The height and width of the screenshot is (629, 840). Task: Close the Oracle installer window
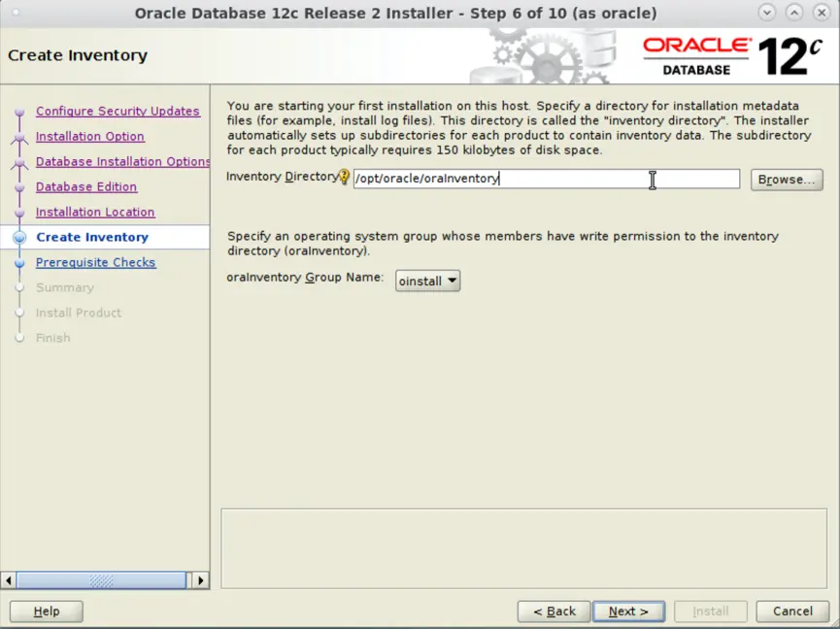(822, 13)
